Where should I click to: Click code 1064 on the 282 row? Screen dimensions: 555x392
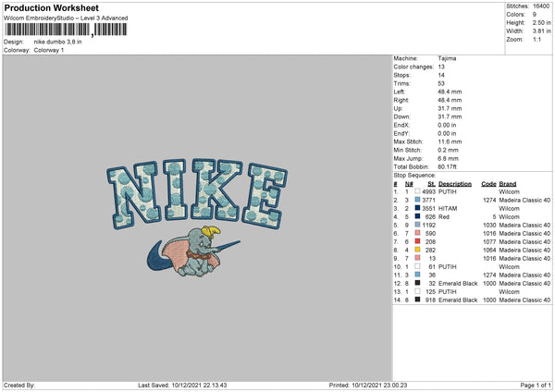pyautogui.click(x=489, y=251)
